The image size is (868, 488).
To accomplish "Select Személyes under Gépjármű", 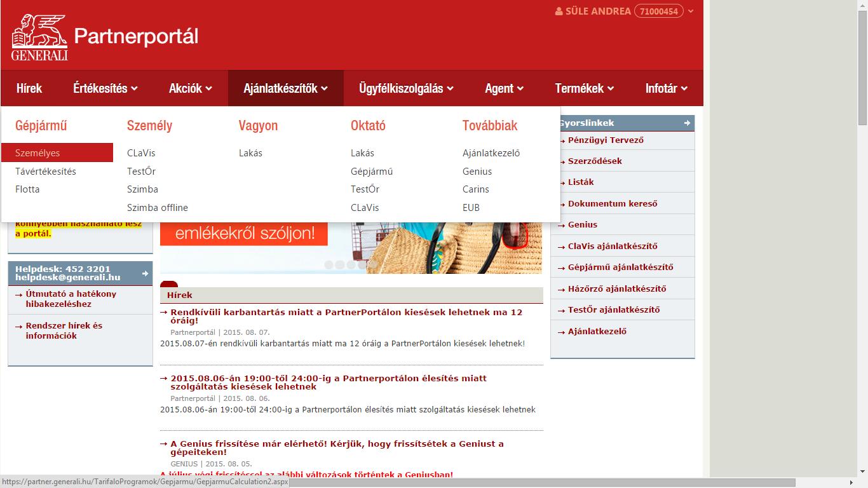I will 57,153.
